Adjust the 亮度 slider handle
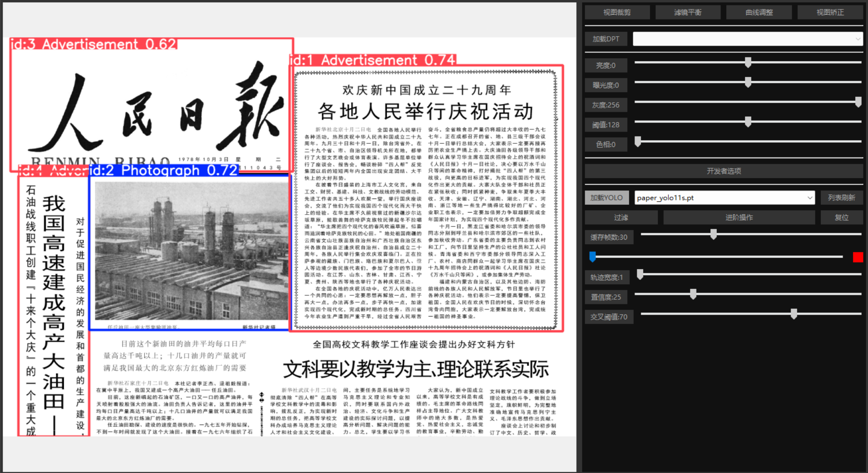The width and height of the screenshot is (868, 473). pos(748,62)
